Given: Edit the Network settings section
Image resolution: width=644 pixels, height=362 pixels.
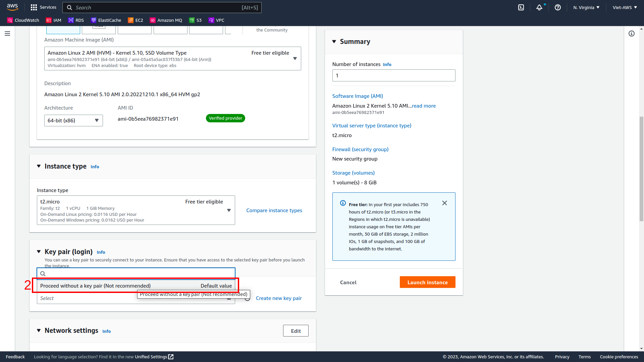Looking at the screenshot, I should (296, 330).
